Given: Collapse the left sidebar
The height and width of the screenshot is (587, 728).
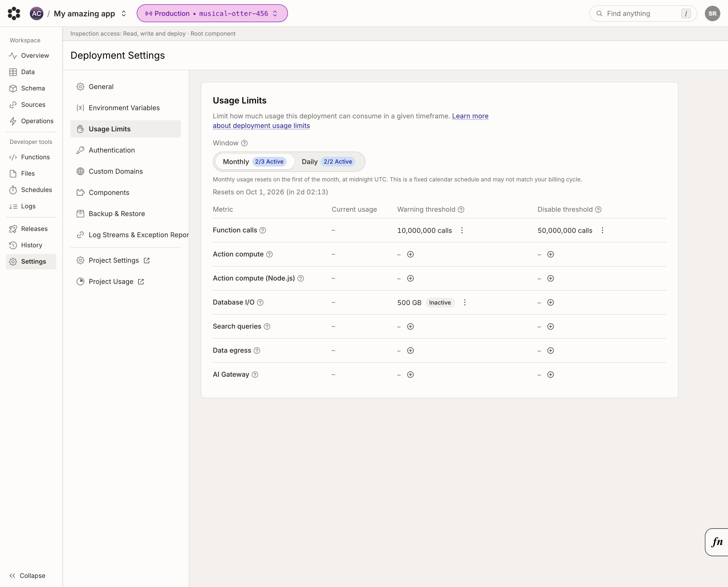Looking at the screenshot, I should (27, 575).
